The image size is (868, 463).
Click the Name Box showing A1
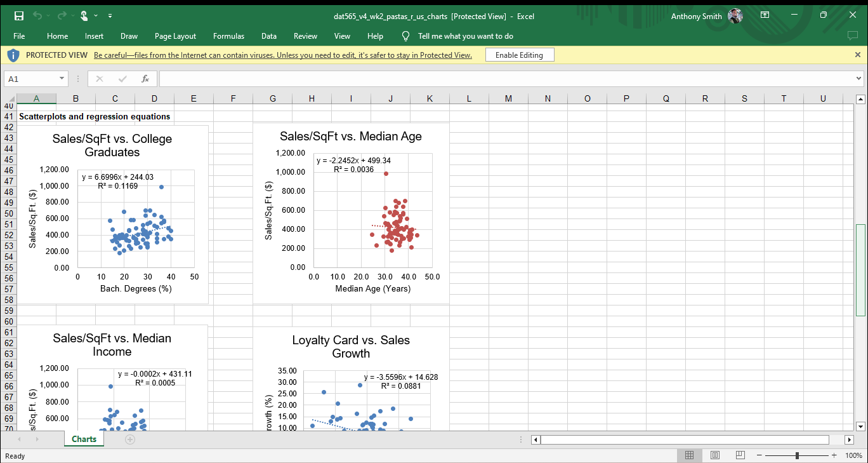30,79
